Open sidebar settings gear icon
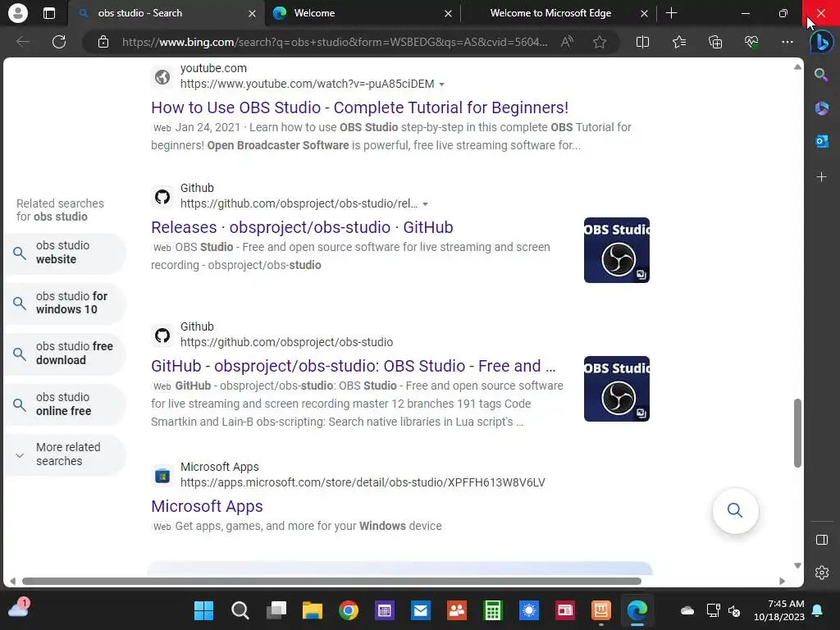This screenshot has width=840, height=630. coord(821,573)
